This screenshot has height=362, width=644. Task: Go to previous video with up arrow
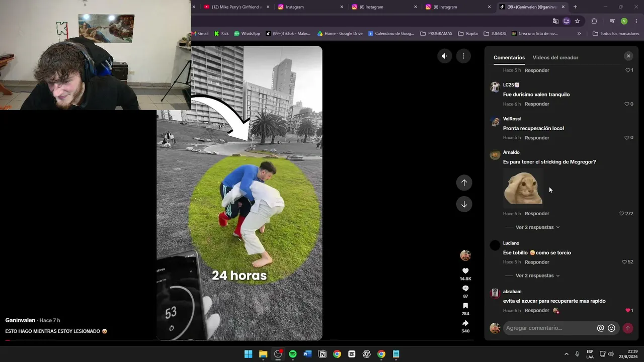[x=464, y=183]
